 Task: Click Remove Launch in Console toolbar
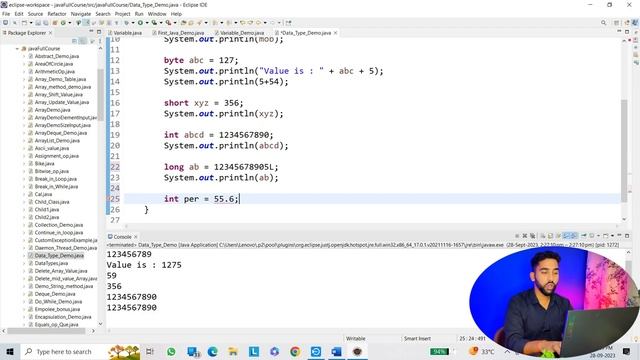(x=525, y=236)
